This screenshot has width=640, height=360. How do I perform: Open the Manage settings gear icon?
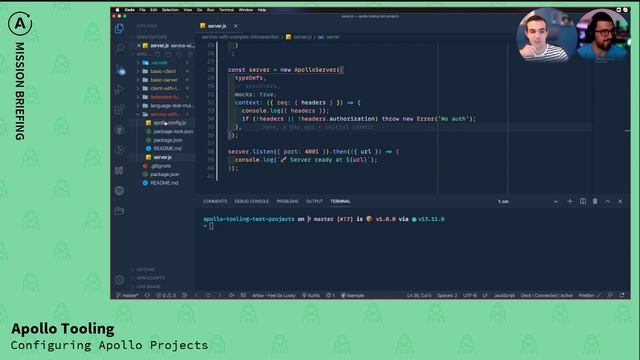coord(119,280)
